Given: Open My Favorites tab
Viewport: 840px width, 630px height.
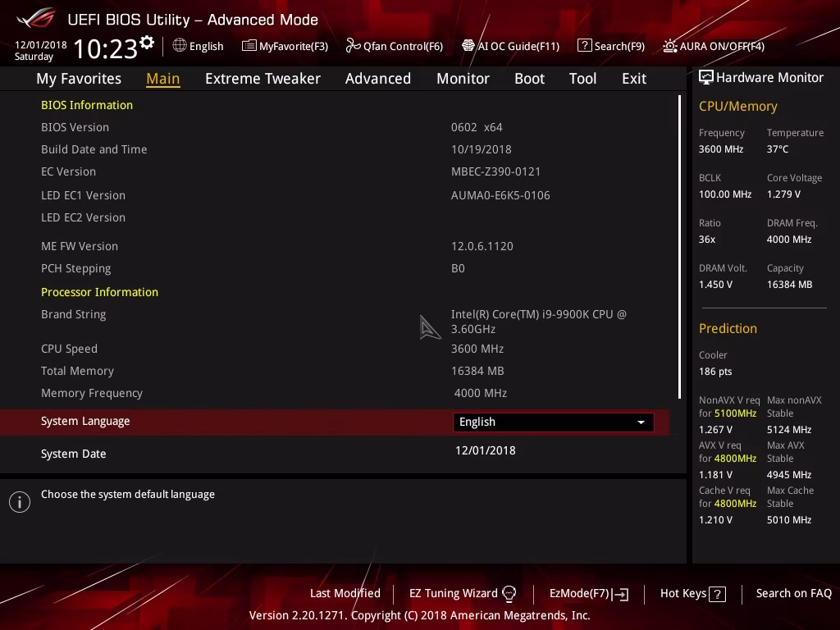Looking at the screenshot, I should [x=79, y=79].
